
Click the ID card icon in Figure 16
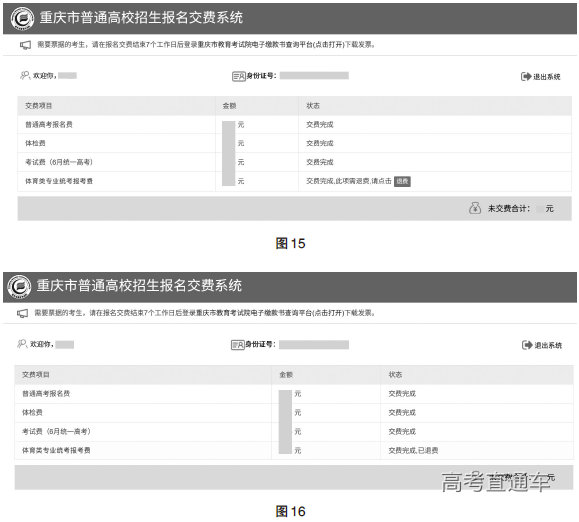point(237,345)
